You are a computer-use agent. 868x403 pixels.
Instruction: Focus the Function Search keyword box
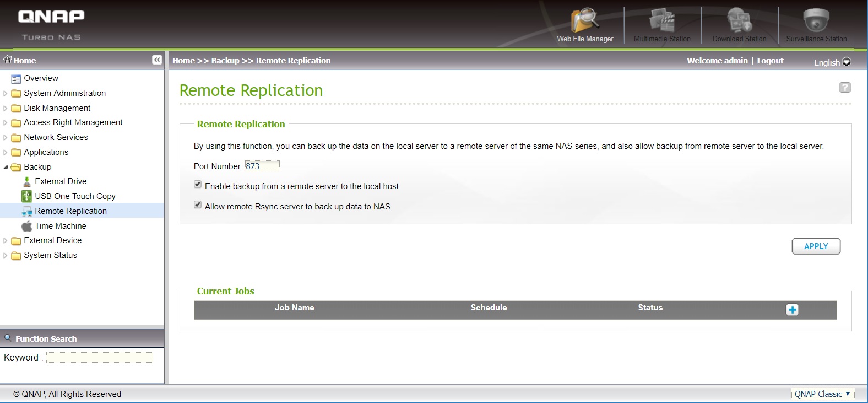pyautogui.click(x=99, y=358)
